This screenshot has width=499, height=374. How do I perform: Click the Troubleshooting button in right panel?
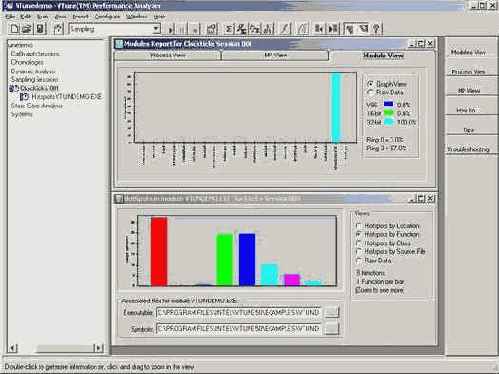(469, 149)
